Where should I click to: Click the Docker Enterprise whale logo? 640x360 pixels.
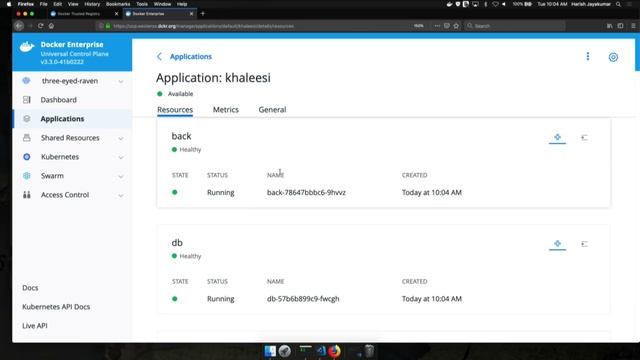[27, 47]
